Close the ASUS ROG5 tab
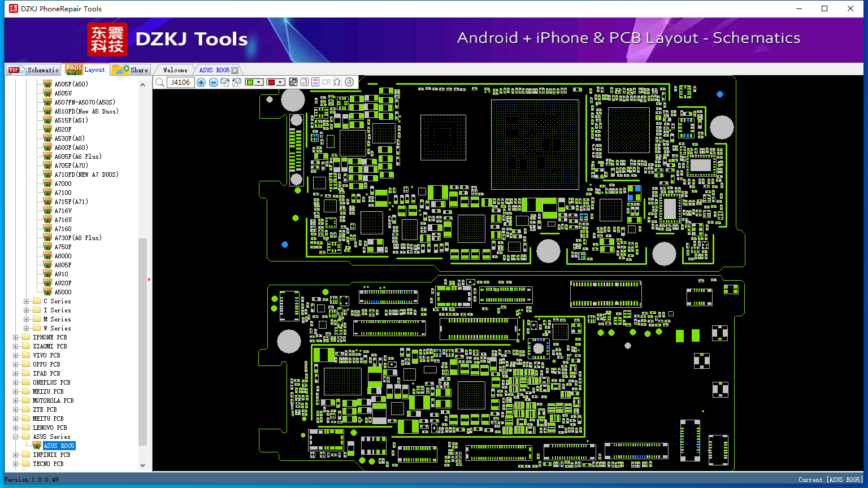The height and width of the screenshot is (488, 868). [x=235, y=71]
